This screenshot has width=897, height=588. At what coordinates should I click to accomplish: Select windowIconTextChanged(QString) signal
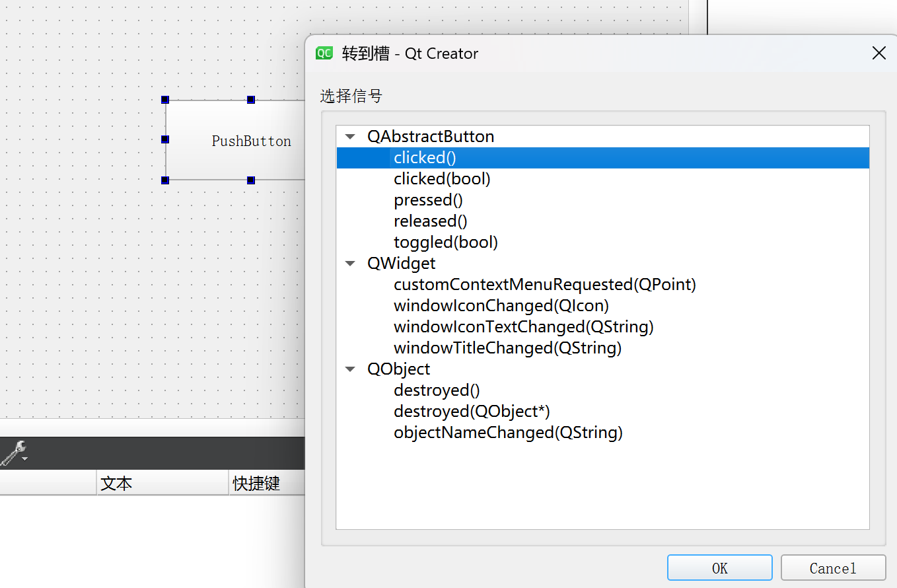coord(524,327)
